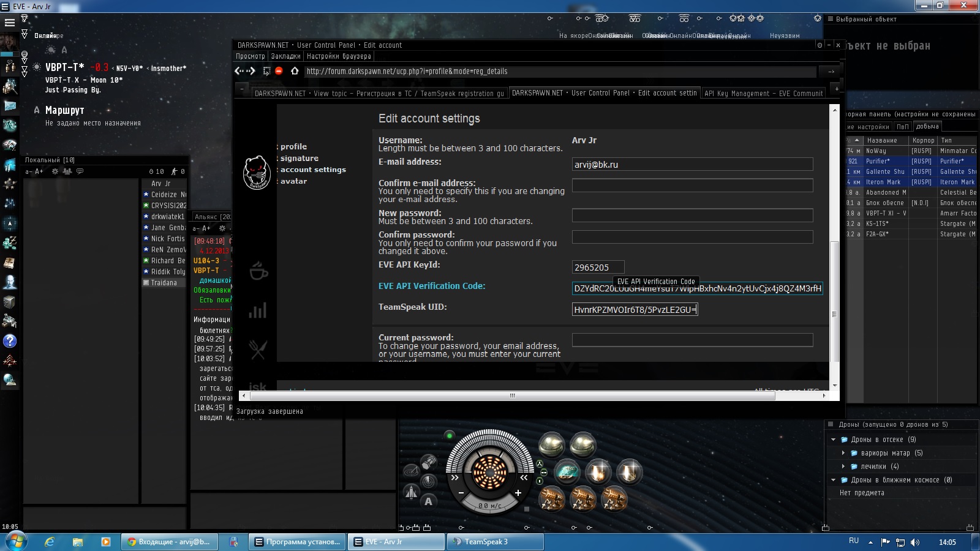Increase Local chat font size A+
980x551 pixels.
39,171
